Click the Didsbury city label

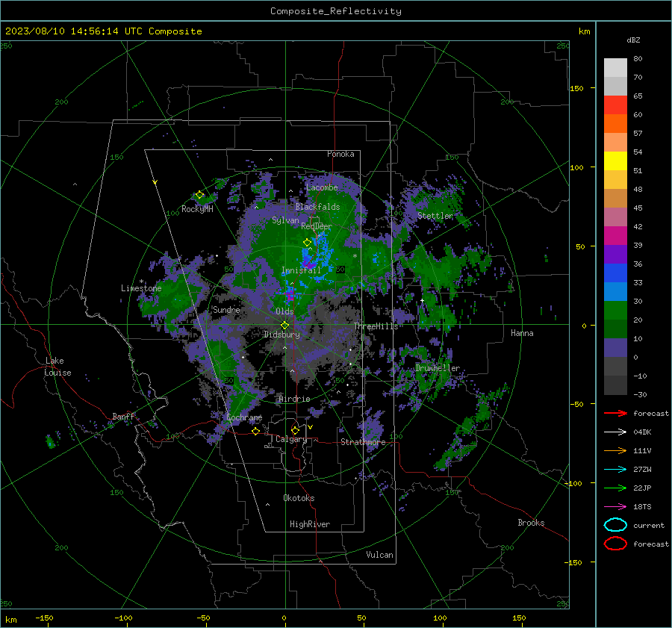point(281,335)
